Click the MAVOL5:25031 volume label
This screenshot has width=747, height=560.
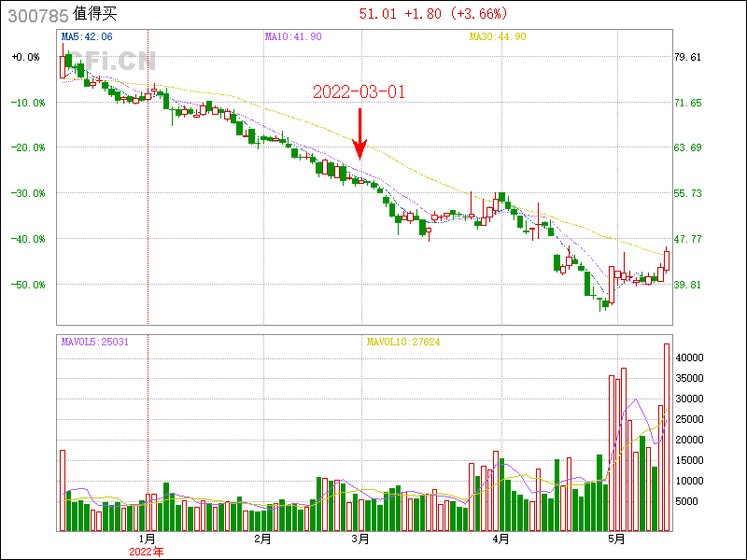(x=94, y=343)
